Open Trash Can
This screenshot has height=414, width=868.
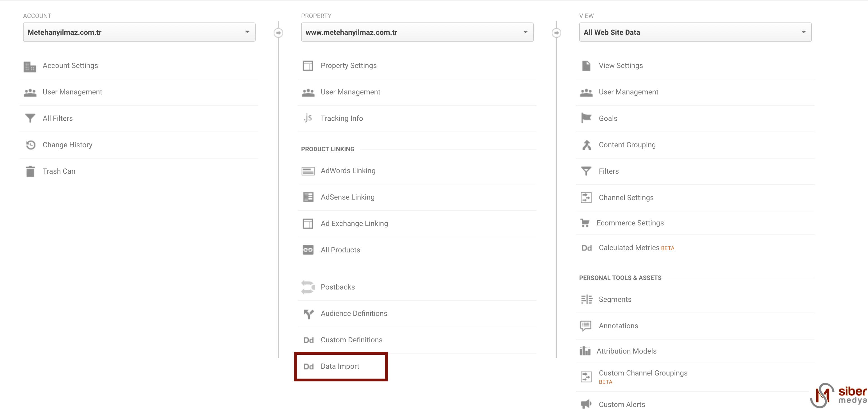click(x=59, y=171)
